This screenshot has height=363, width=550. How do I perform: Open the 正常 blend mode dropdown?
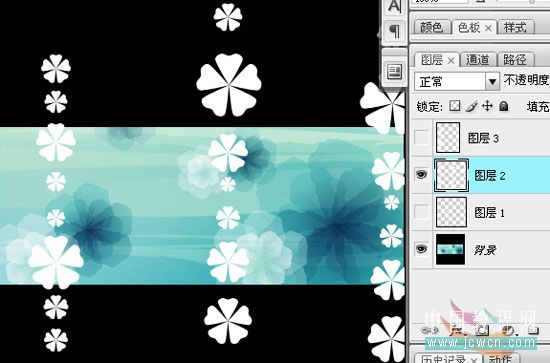(457, 82)
